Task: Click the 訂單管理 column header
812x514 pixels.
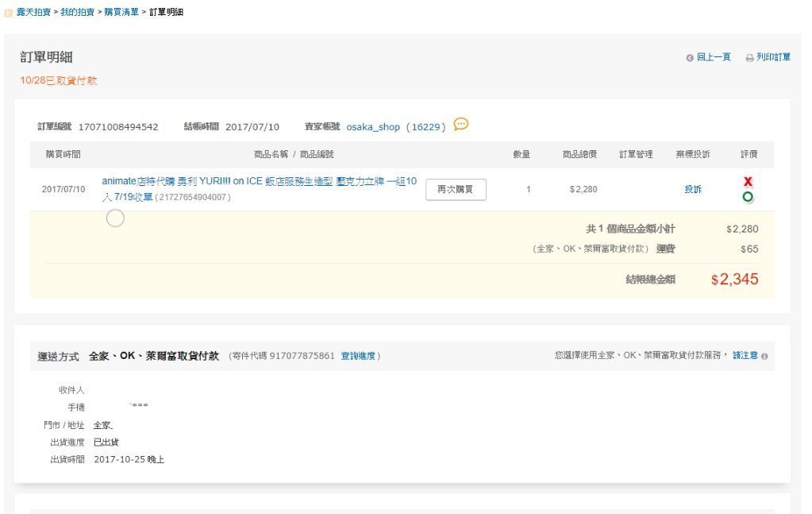Action: click(x=636, y=154)
